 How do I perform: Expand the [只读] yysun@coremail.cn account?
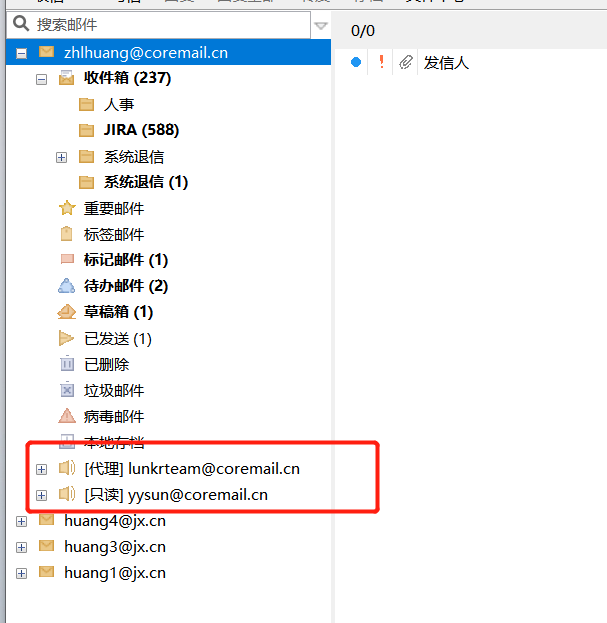tap(41, 495)
